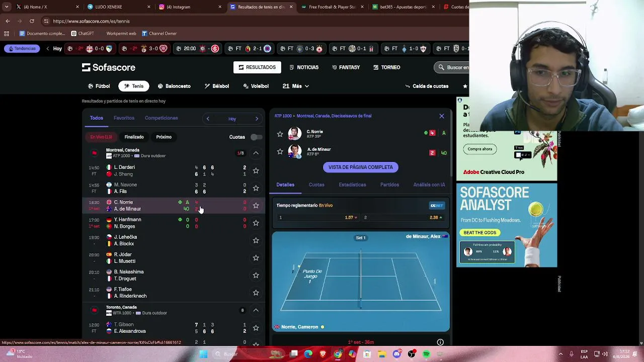Open File Explorer from the taskbar

[382, 354]
